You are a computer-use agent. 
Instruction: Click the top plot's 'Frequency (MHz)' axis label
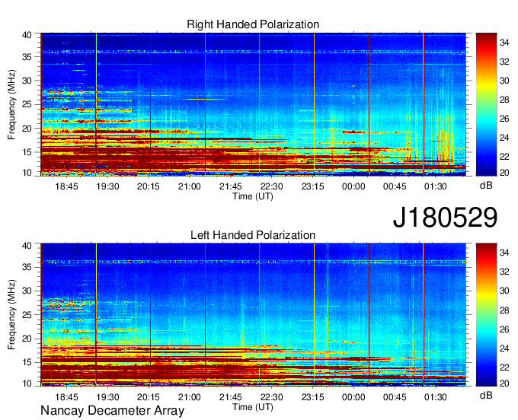coord(11,104)
